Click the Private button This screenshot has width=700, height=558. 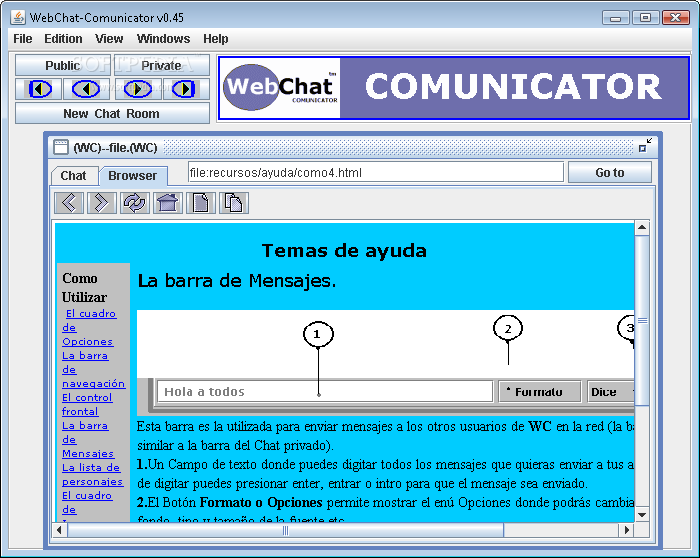(161, 66)
